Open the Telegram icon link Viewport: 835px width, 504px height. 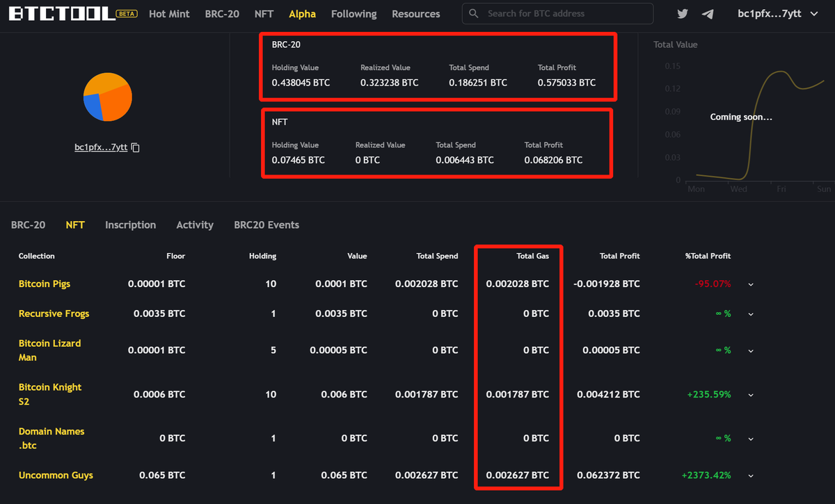pos(708,14)
